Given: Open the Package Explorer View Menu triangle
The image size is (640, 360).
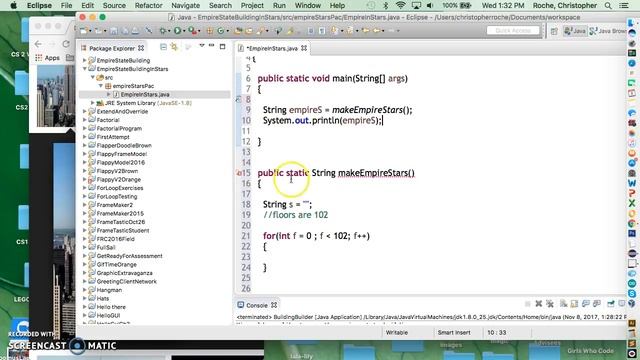Looking at the screenshot, I should pyautogui.click(x=202, y=46).
